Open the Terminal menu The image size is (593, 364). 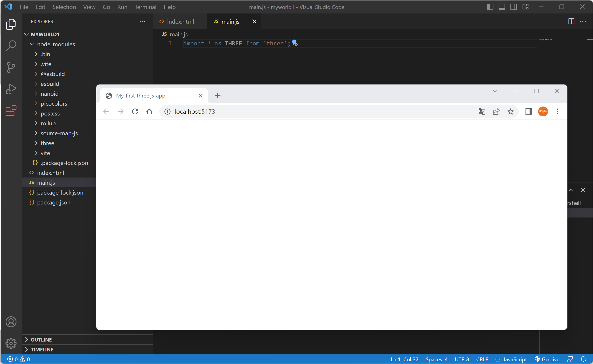pyautogui.click(x=145, y=7)
